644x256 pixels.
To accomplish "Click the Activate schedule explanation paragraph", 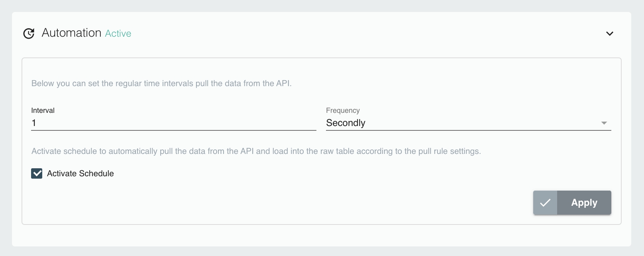I will [x=256, y=151].
